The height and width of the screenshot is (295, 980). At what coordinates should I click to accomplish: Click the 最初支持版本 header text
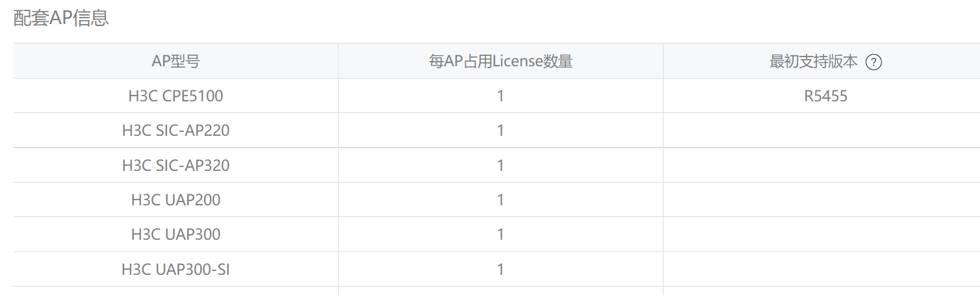[x=814, y=62]
